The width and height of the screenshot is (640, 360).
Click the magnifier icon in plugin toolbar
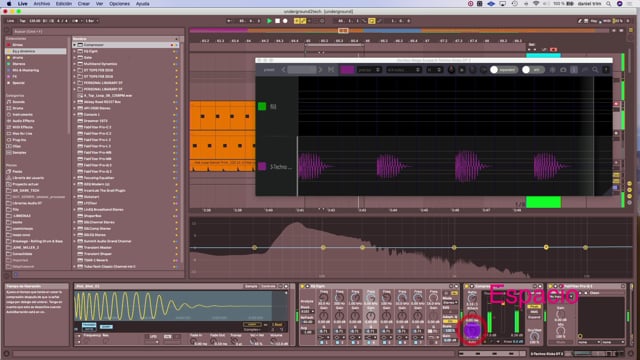click(595, 70)
